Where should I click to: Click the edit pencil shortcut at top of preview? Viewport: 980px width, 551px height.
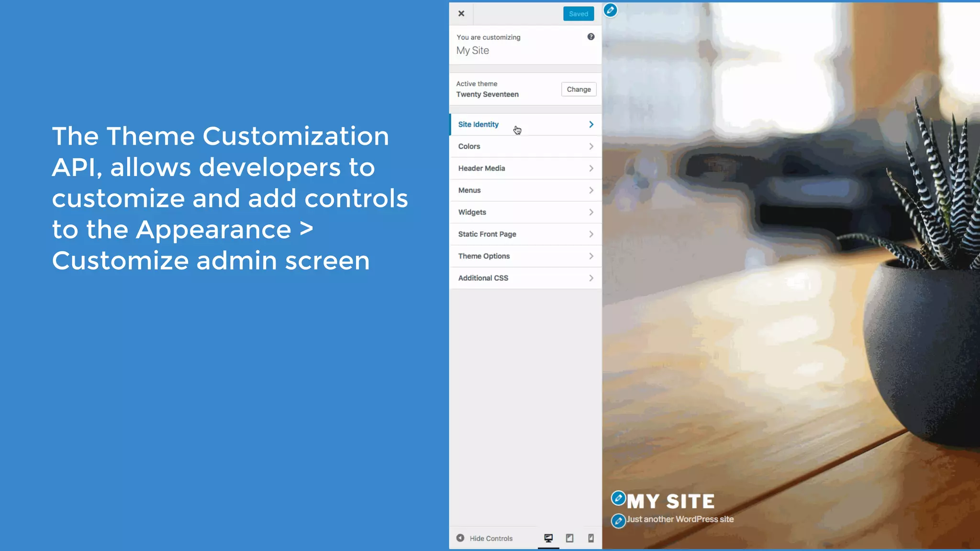coord(610,10)
